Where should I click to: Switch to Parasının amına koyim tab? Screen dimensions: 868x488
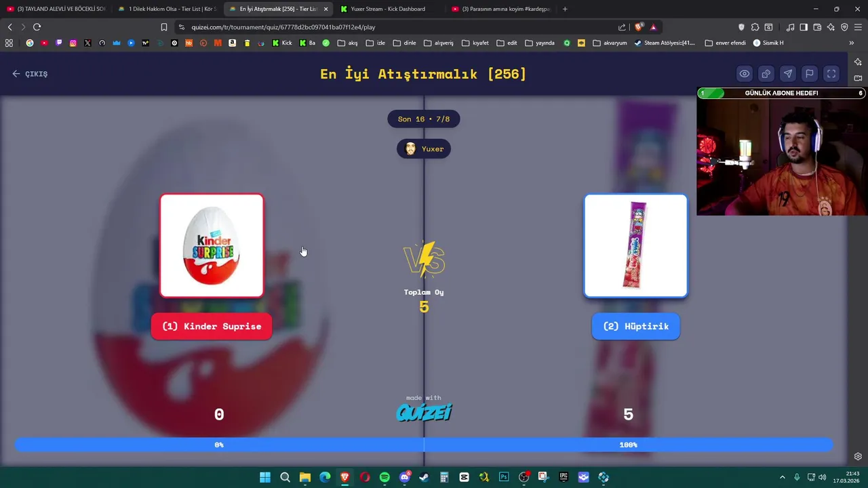click(x=500, y=9)
